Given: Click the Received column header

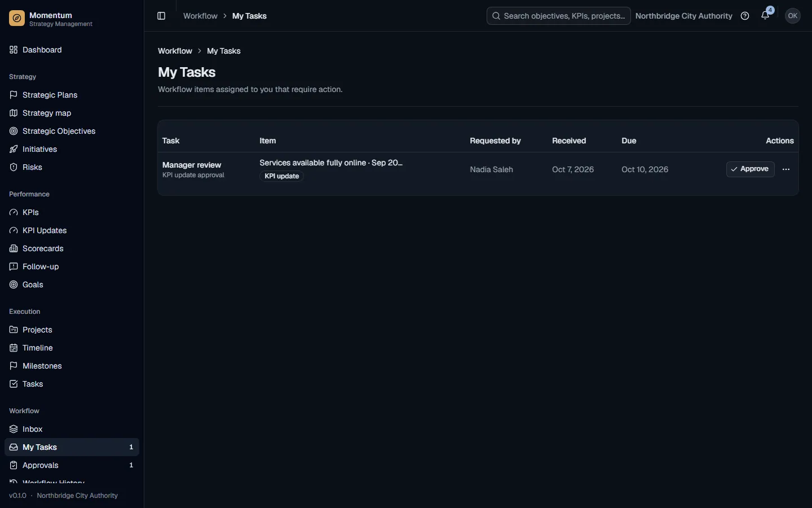Looking at the screenshot, I should 569,141.
